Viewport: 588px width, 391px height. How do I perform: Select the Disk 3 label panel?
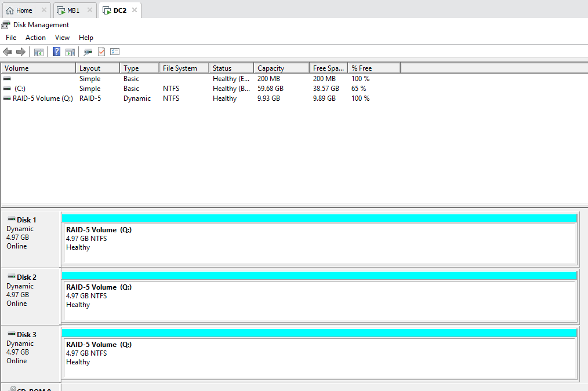[x=31, y=353]
